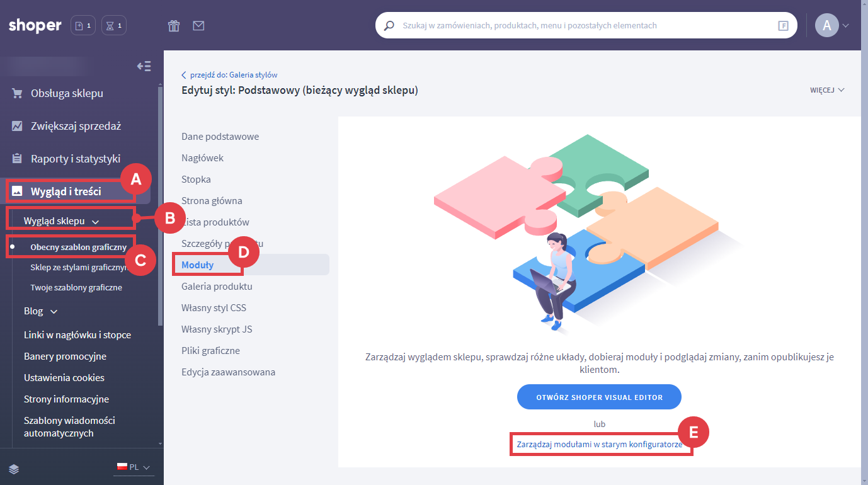Click the chart icon for Zwiększaj sprzedaż
Image resolution: width=868 pixels, height=485 pixels.
17,126
